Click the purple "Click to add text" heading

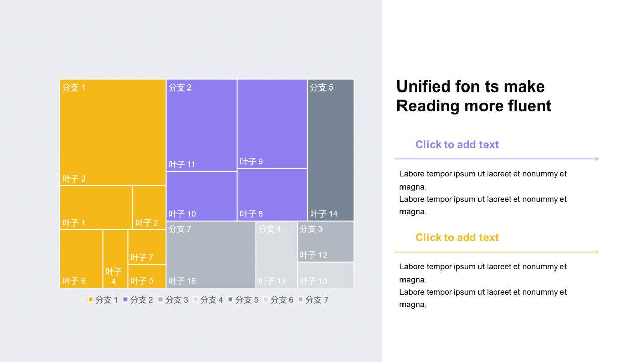click(457, 145)
